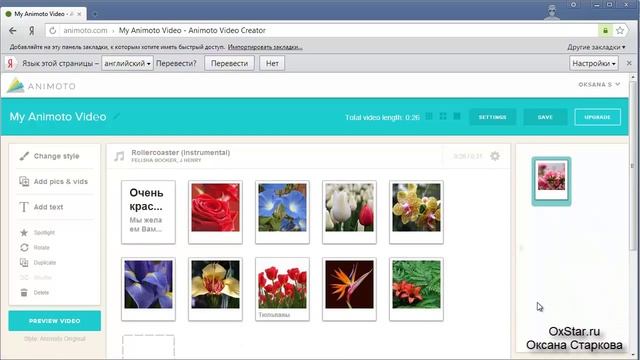
Task: Click Перевести translate button
Action: pyautogui.click(x=229, y=63)
